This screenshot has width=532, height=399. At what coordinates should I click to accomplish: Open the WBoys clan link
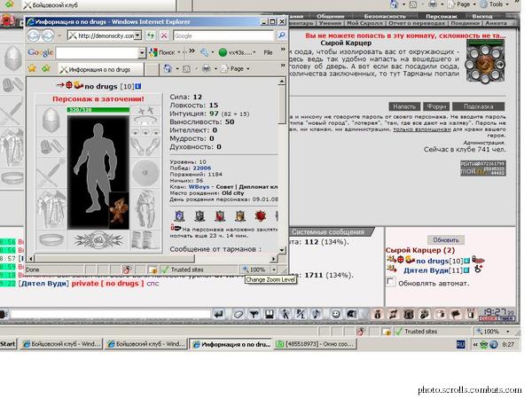[x=199, y=187]
